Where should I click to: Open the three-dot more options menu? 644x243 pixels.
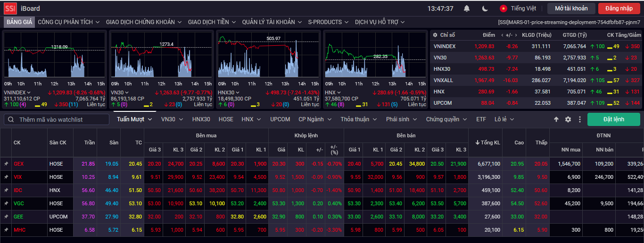pyautogui.click(x=580, y=119)
